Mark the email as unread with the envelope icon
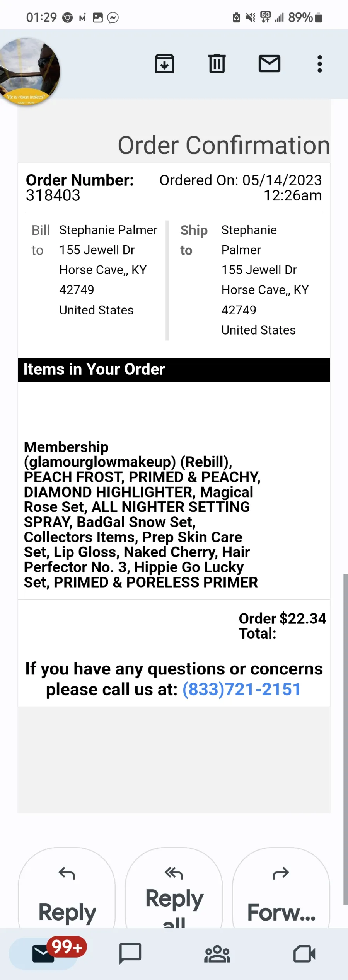348x980 pixels. point(270,64)
